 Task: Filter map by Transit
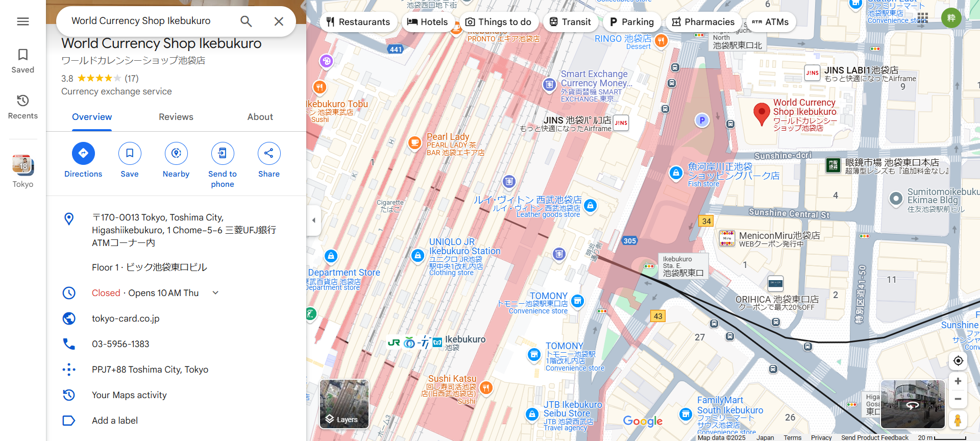571,22
